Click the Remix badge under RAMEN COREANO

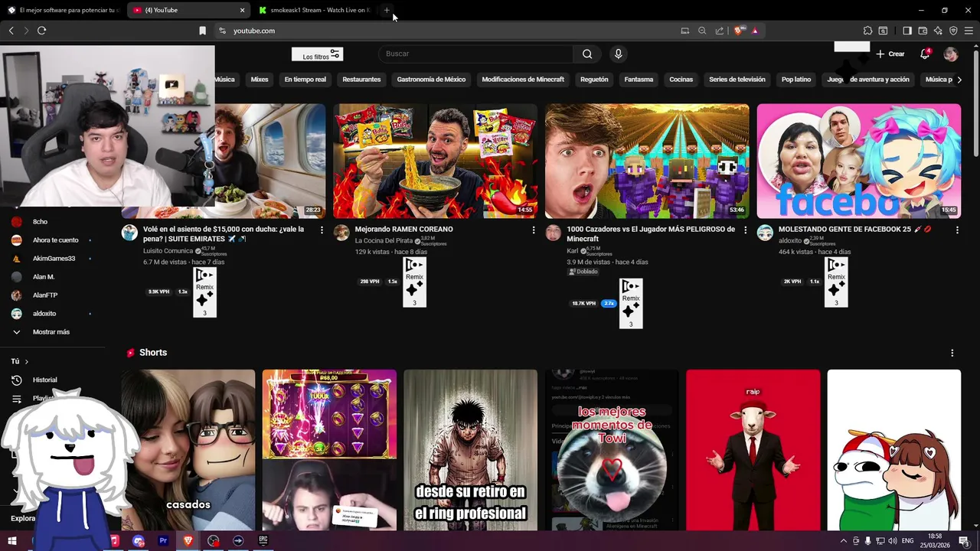tap(414, 282)
